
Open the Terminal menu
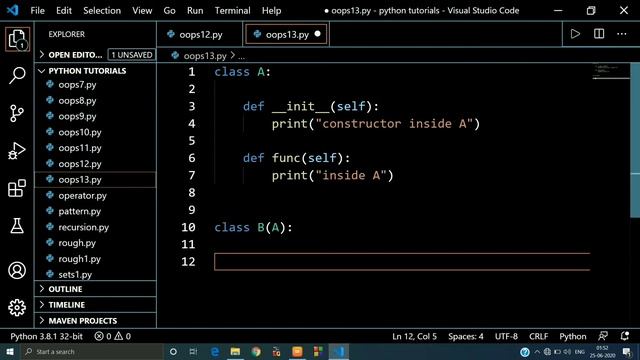coord(233,10)
